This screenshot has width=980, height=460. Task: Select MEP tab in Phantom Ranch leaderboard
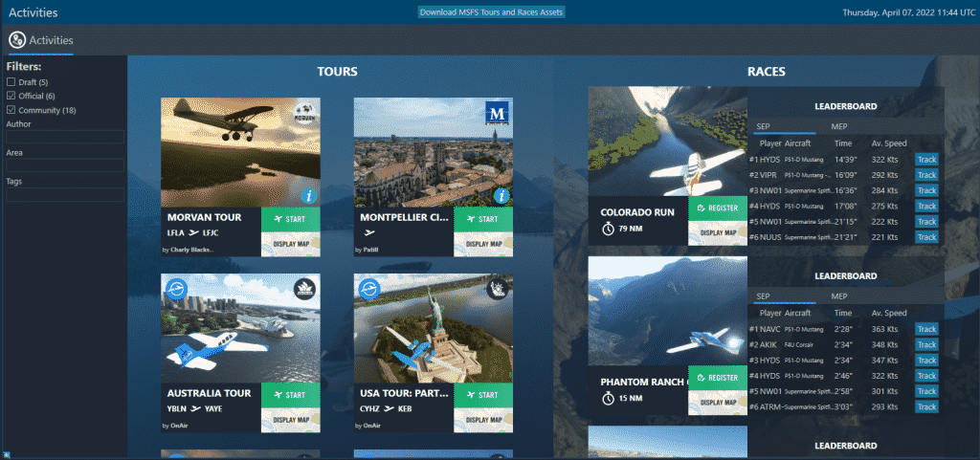point(838,296)
